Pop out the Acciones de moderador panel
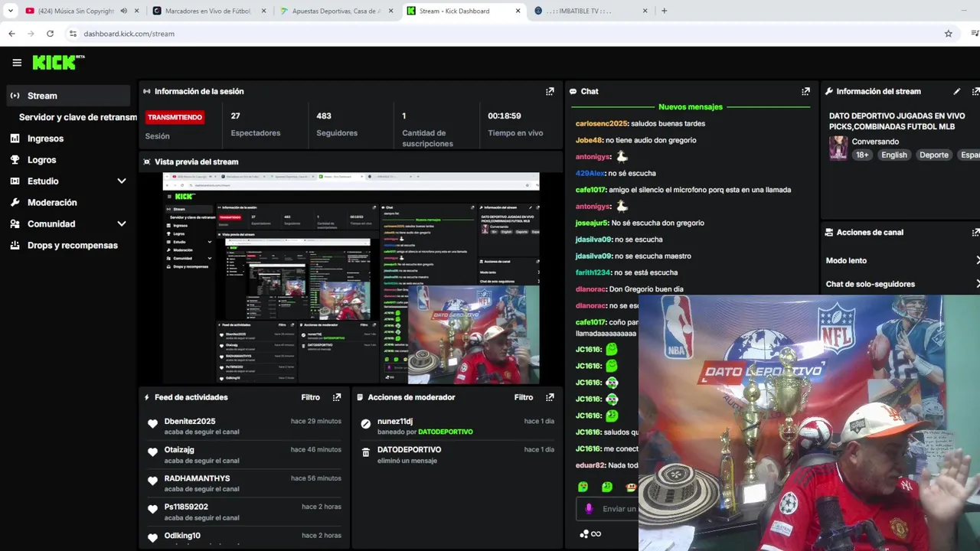This screenshot has width=980, height=551. tap(550, 397)
